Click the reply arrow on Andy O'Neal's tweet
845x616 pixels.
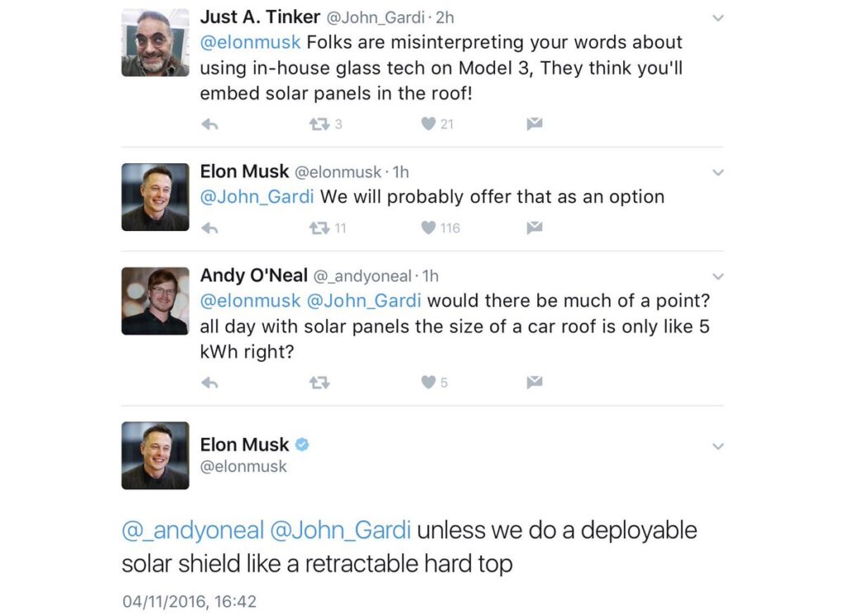pyautogui.click(x=209, y=382)
